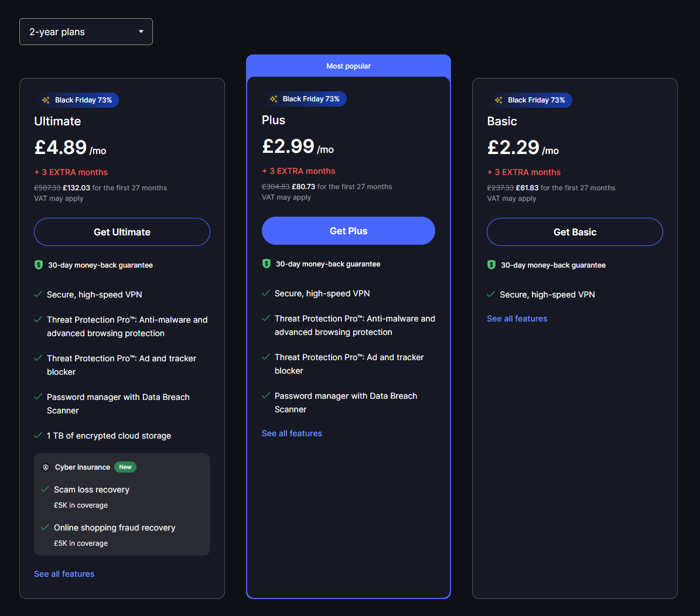Open See all features under Ultimate

click(64, 574)
